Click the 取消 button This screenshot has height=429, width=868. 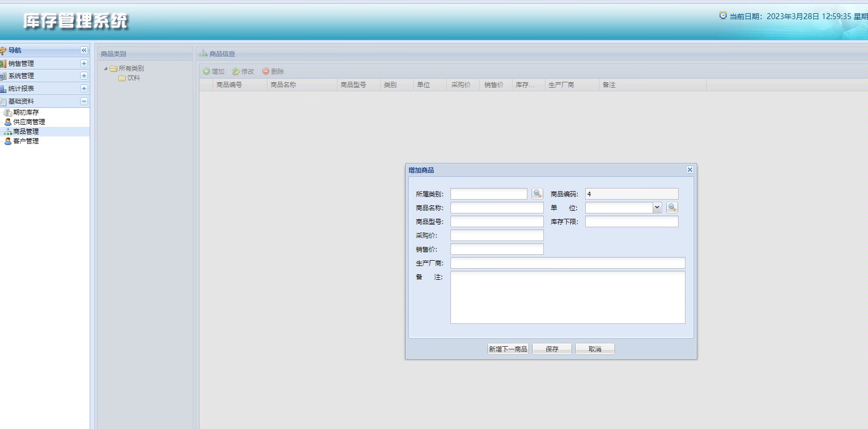click(595, 349)
